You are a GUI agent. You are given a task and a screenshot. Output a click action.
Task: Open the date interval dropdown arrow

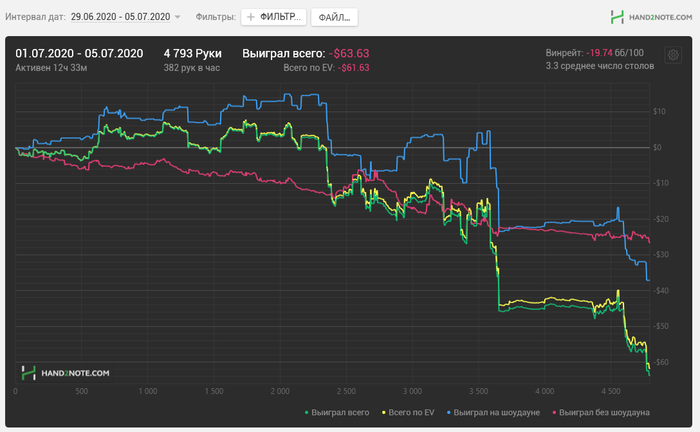(x=177, y=17)
